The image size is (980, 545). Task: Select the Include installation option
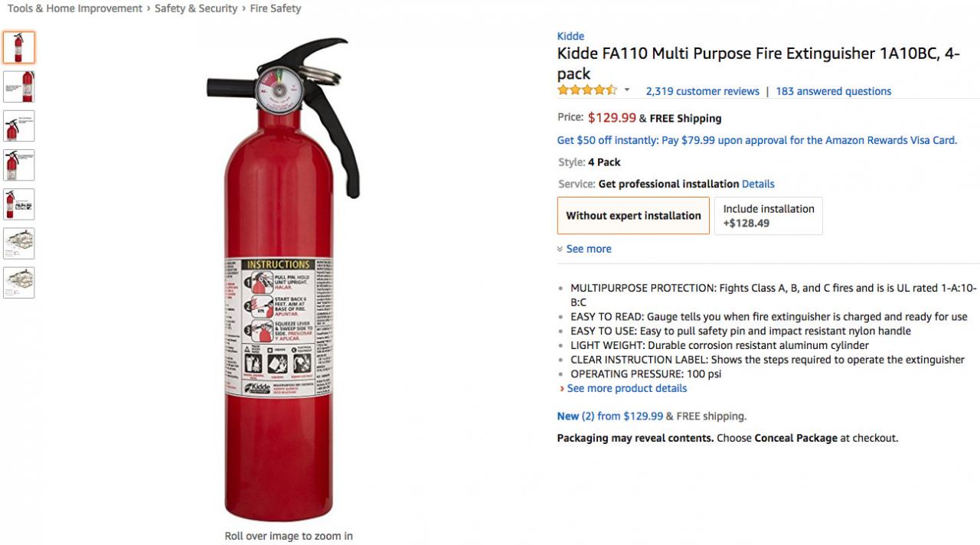coord(768,216)
